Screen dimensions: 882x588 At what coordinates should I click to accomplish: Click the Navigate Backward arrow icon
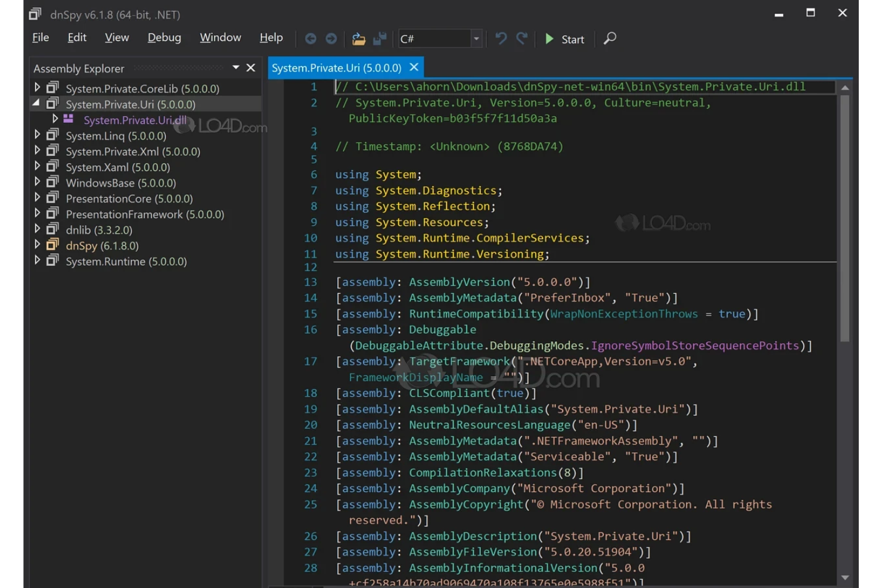(x=310, y=39)
